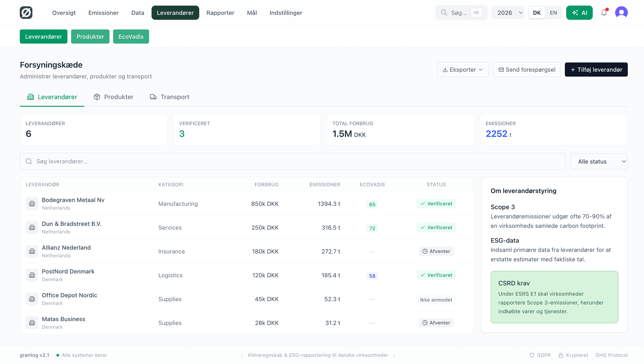Click the magnifier icon in top search

(444, 13)
